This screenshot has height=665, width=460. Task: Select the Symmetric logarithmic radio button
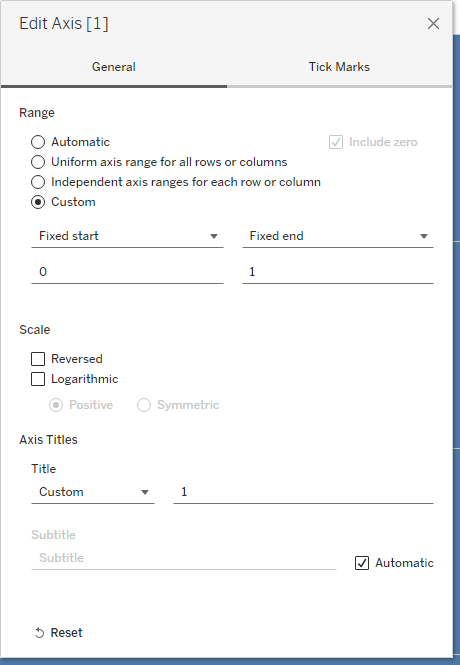pyautogui.click(x=144, y=405)
